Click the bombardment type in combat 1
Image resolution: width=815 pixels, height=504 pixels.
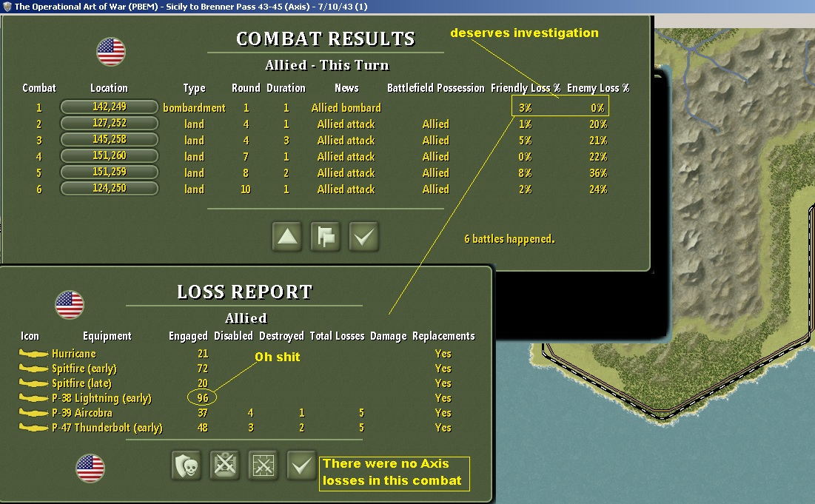[x=195, y=108]
